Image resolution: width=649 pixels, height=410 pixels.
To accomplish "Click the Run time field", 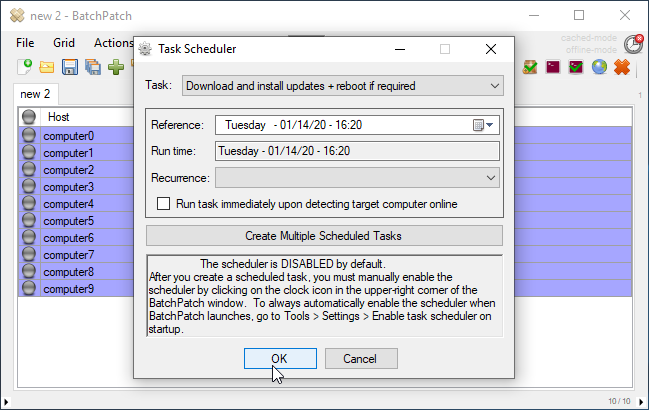I will tap(357, 151).
